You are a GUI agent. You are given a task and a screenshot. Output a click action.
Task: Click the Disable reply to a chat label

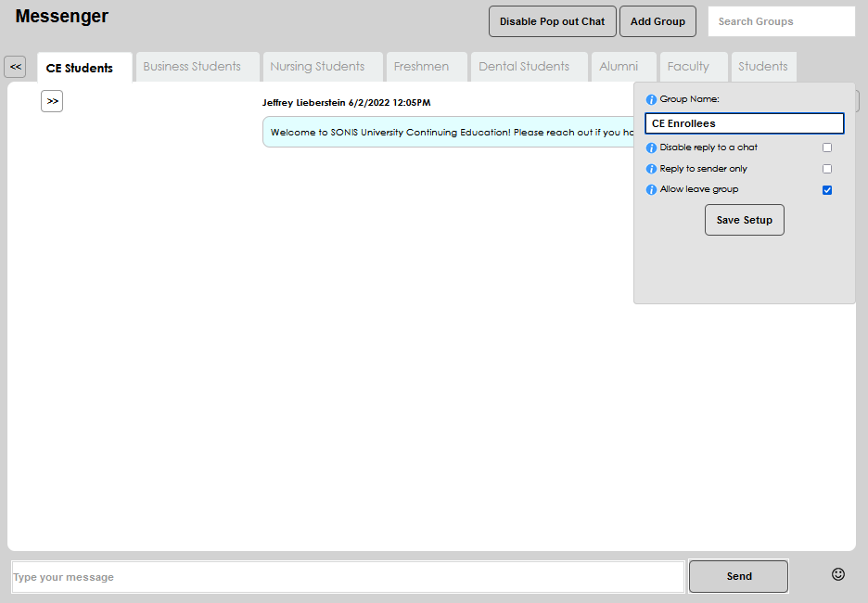(x=708, y=148)
